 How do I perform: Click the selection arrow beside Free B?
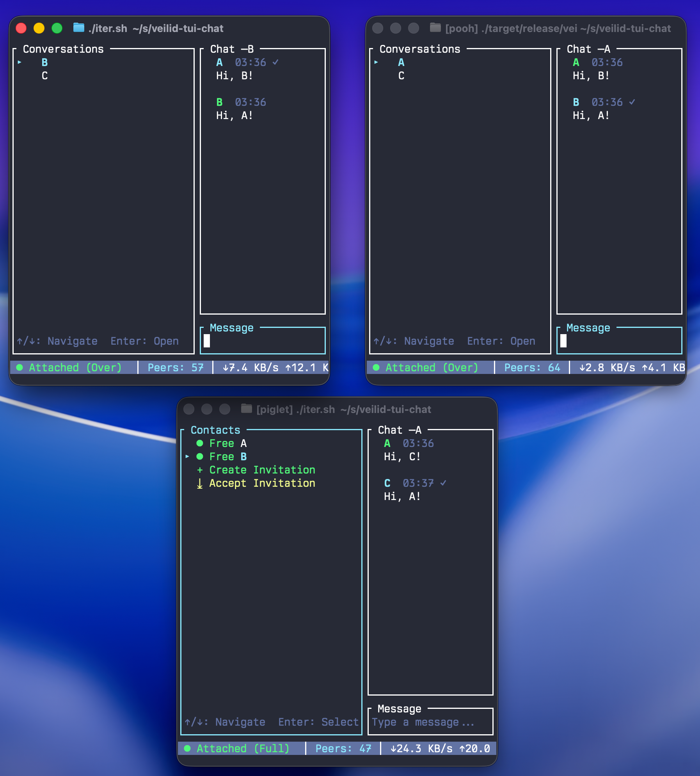[188, 456]
